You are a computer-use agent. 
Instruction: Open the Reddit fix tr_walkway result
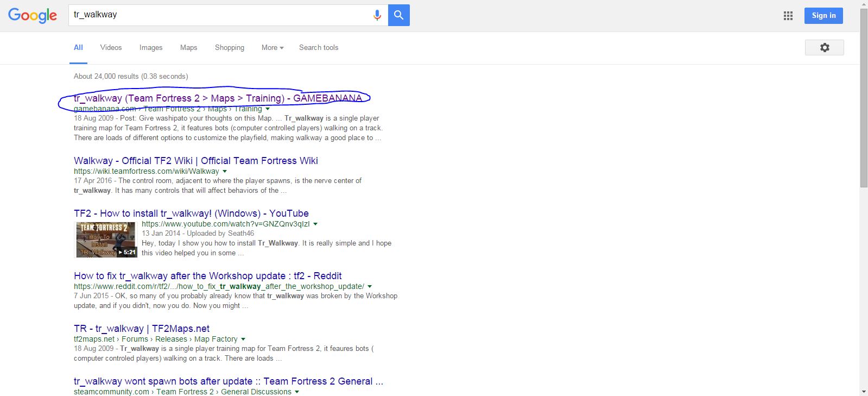pos(208,276)
